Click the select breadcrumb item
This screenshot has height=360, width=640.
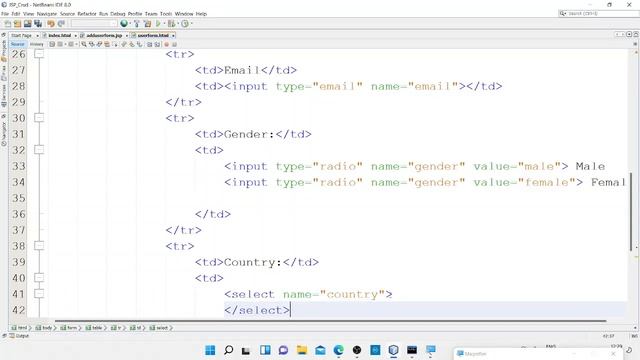159,328
